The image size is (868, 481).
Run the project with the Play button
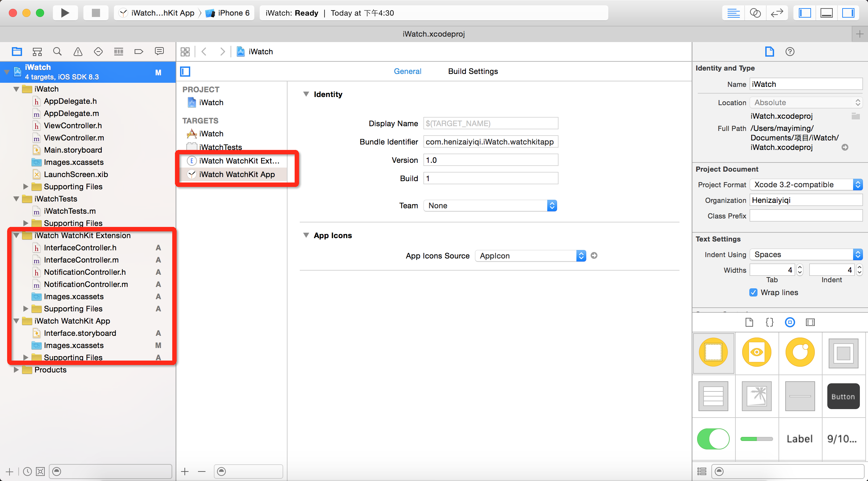[x=65, y=13]
